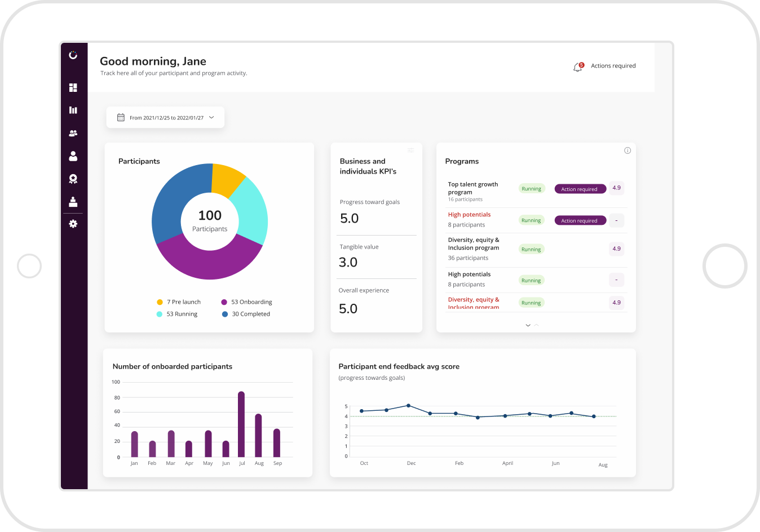Click the Jan bar in onboarded chart
The width and height of the screenshot is (760, 532).
(x=134, y=444)
